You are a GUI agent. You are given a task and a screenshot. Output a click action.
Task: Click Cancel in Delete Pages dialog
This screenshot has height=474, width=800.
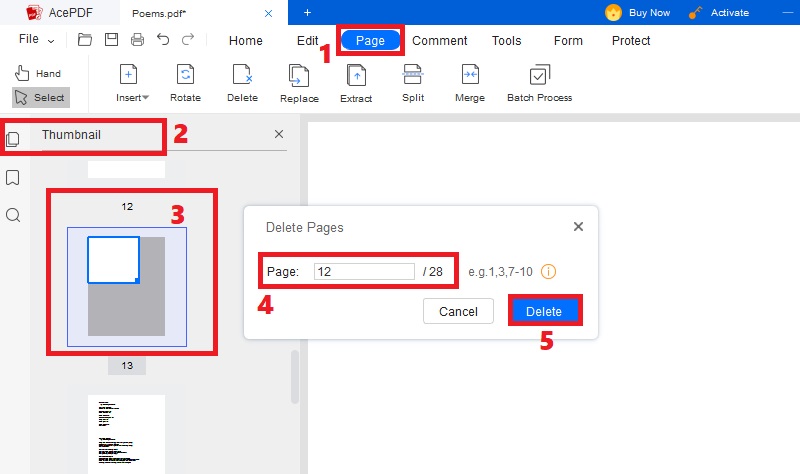[x=458, y=311]
